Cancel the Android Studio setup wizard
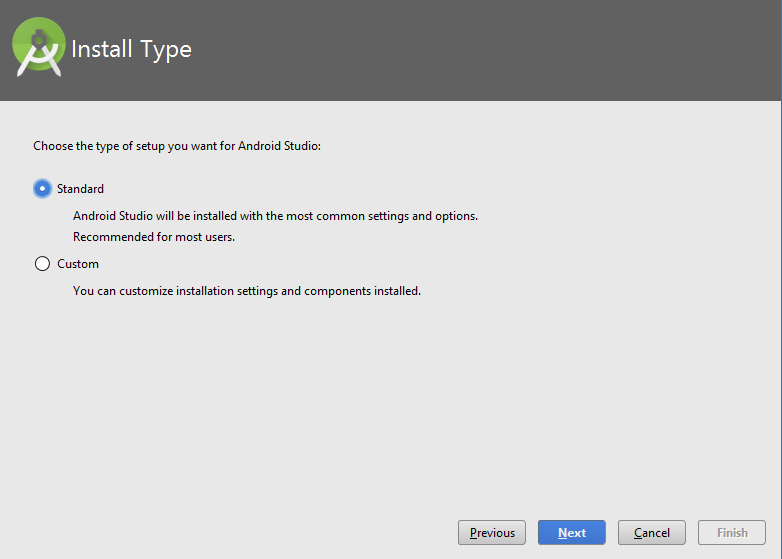Viewport: 782px width, 559px height. pos(651,533)
